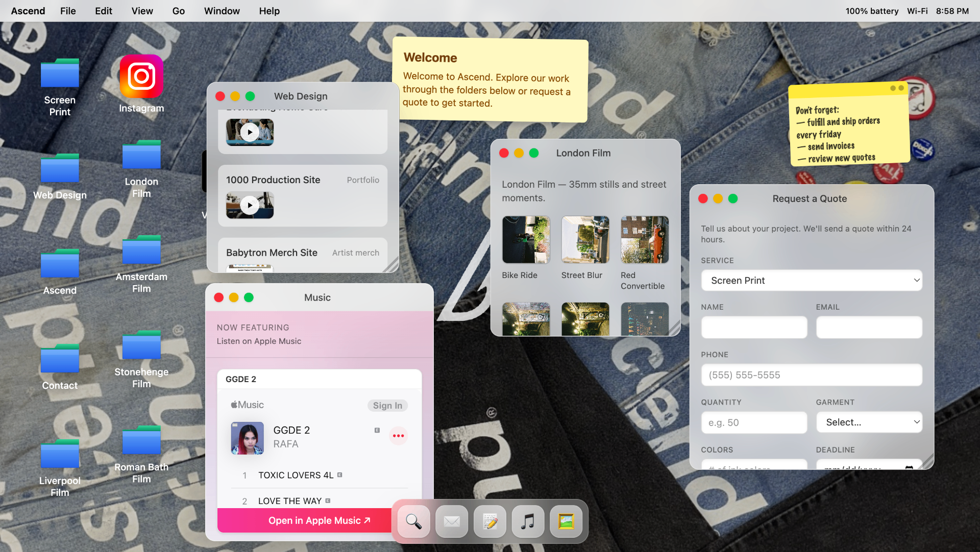Image resolution: width=980 pixels, height=552 pixels.
Task: Click the calendar icon in Deadline field
Action: coord(909,467)
